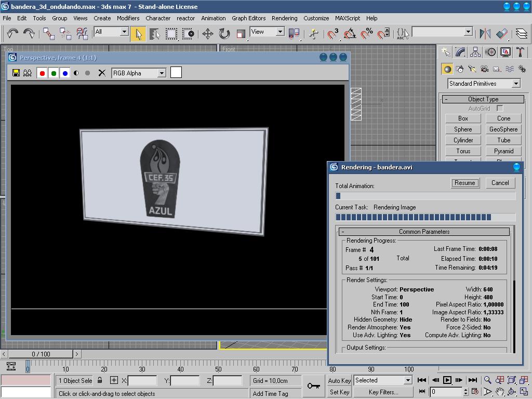Toggle the blue channel display
This screenshot has width=532, height=399.
point(65,73)
